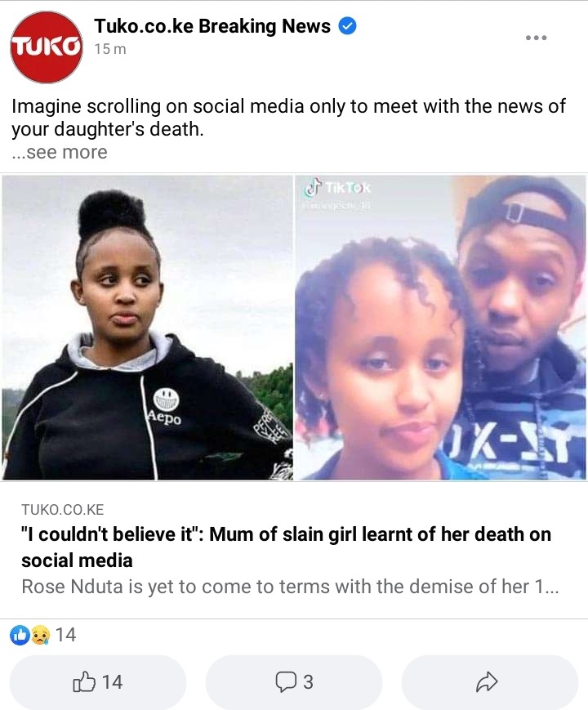
Task: Open the reactions count 14
Action: (x=65, y=635)
